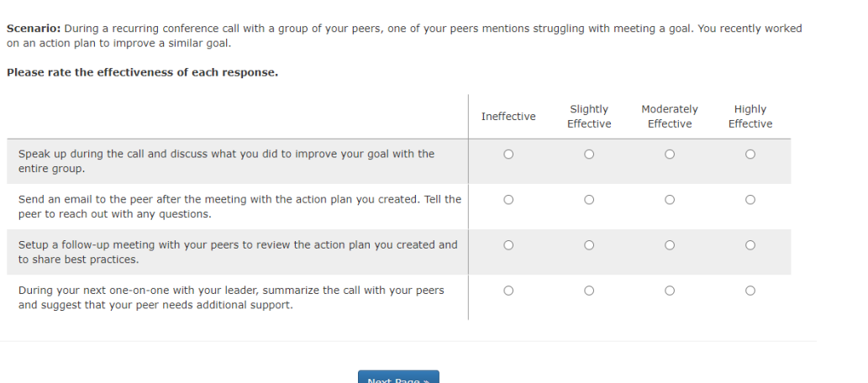
Task: Click the 'Speak up during the call' response text
Action: 227,160
